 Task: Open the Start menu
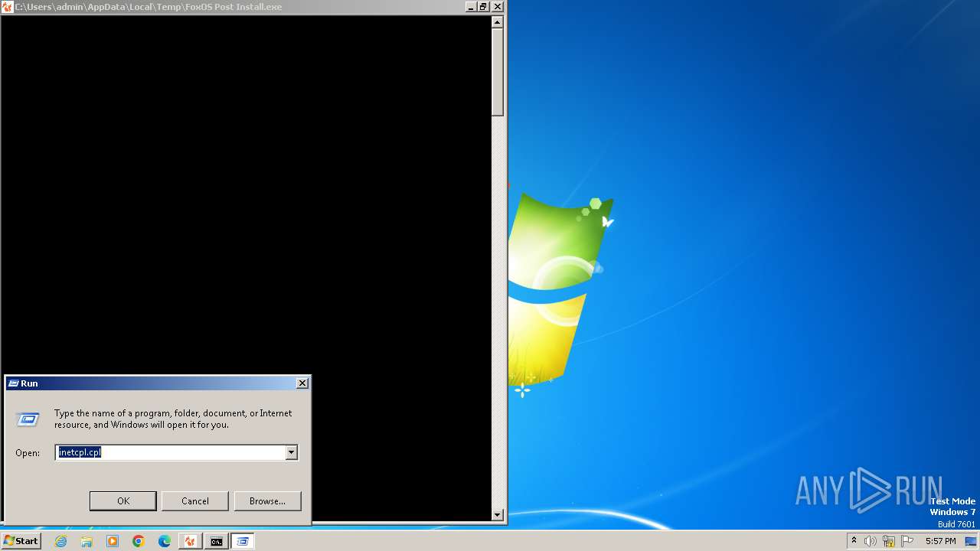tap(21, 541)
